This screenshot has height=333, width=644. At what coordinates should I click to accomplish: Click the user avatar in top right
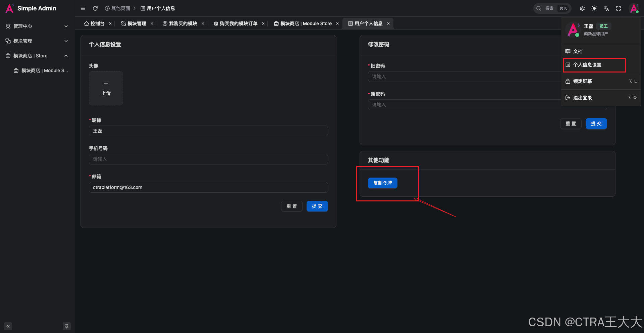tap(634, 8)
